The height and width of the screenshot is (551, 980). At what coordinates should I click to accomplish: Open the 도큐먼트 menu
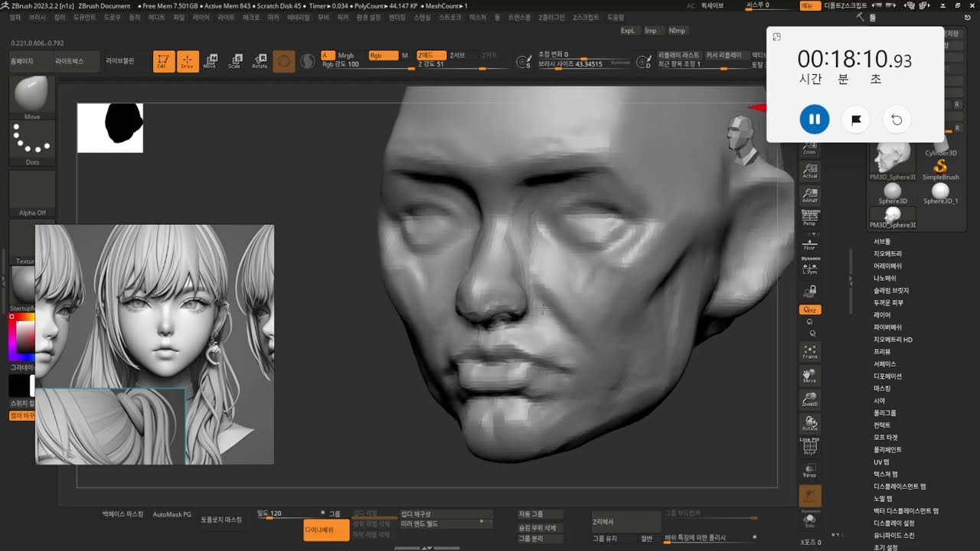(x=84, y=17)
